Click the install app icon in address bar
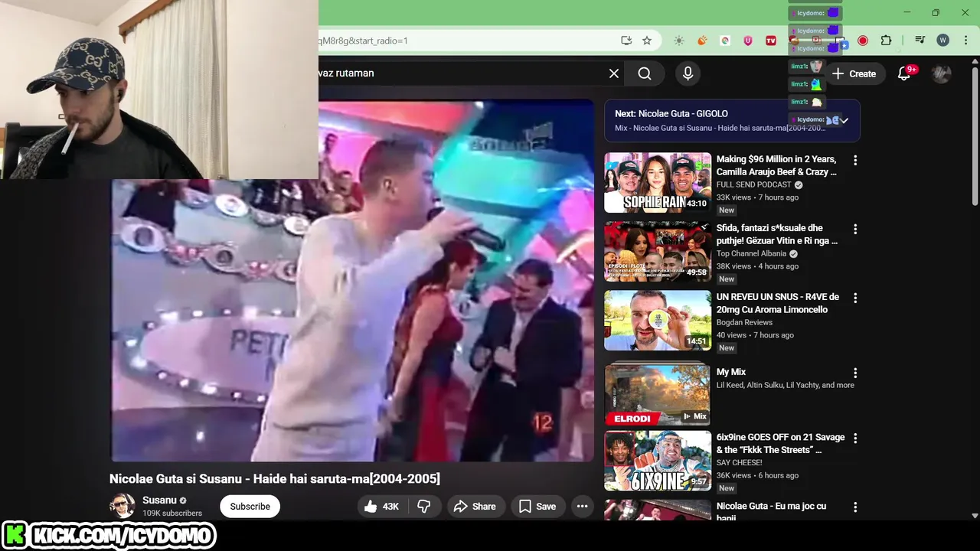 pyautogui.click(x=626, y=41)
